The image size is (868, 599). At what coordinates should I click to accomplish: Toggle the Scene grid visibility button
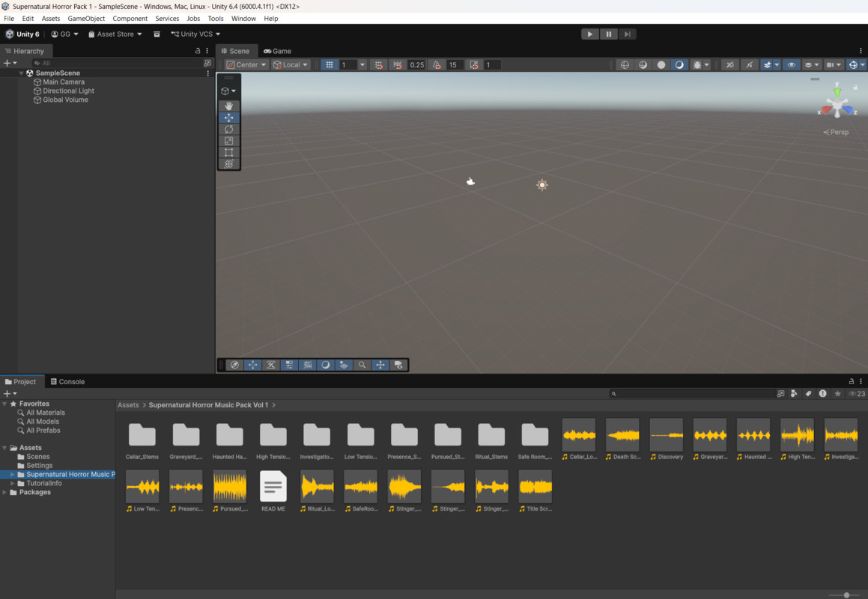330,65
